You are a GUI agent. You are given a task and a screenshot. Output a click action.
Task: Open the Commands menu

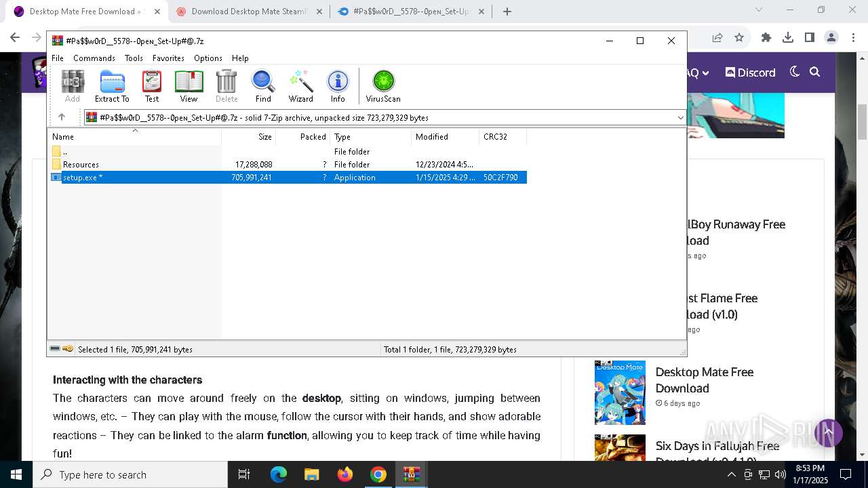point(94,58)
